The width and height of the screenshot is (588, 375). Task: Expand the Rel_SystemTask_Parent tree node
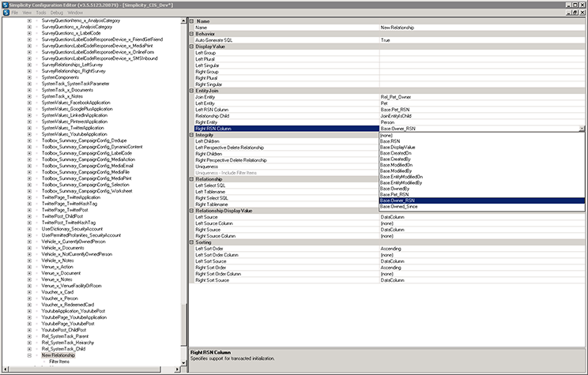coord(29,336)
